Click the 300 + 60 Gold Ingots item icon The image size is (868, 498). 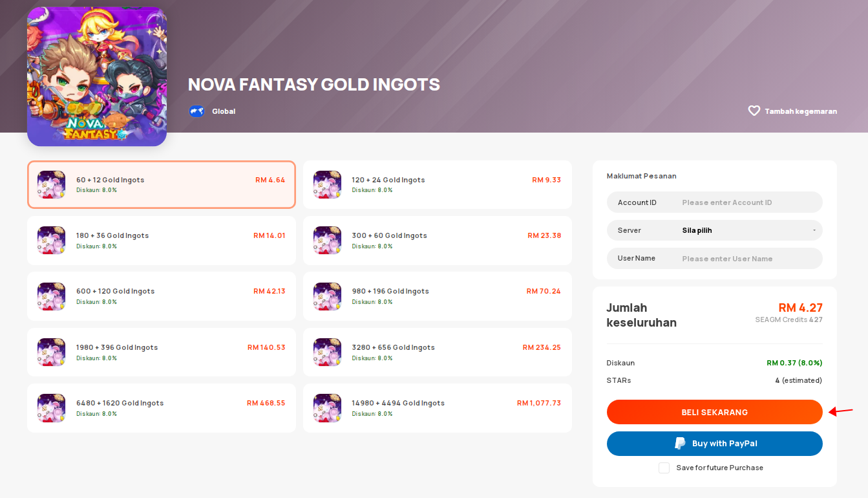tap(327, 240)
